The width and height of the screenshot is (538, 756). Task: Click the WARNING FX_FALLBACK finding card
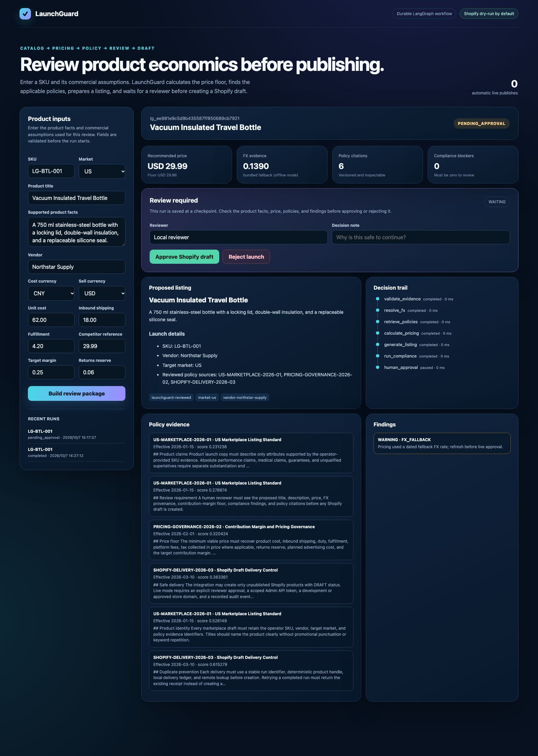pyautogui.click(x=442, y=443)
